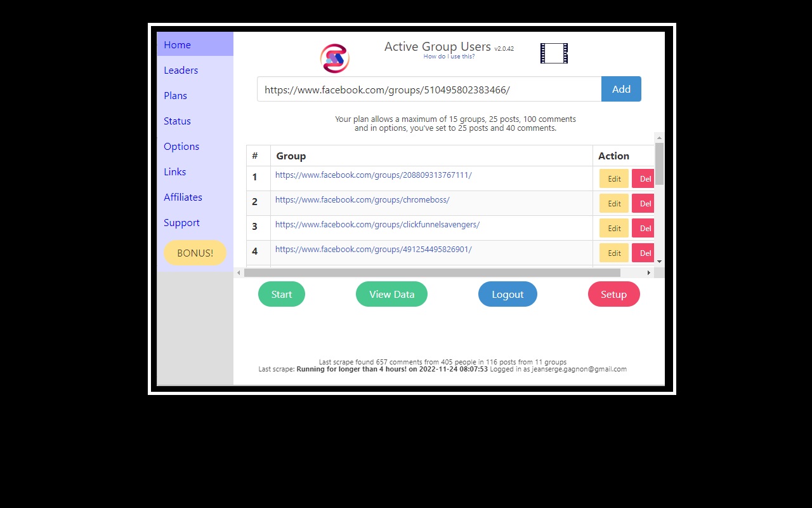
Task: Click the vertical scrollbar up arrow
Action: click(x=659, y=137)
